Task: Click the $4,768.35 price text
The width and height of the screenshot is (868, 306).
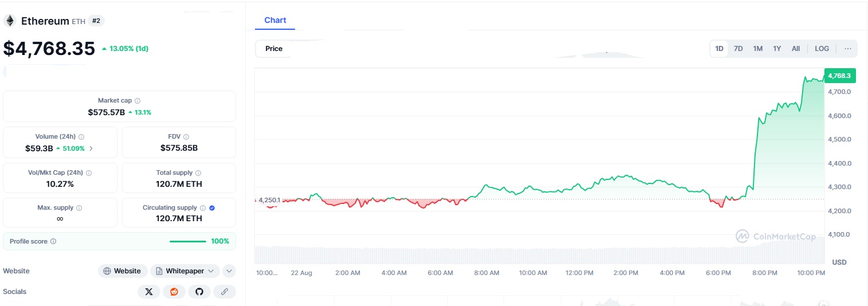Action: click(x=49, y=49)
